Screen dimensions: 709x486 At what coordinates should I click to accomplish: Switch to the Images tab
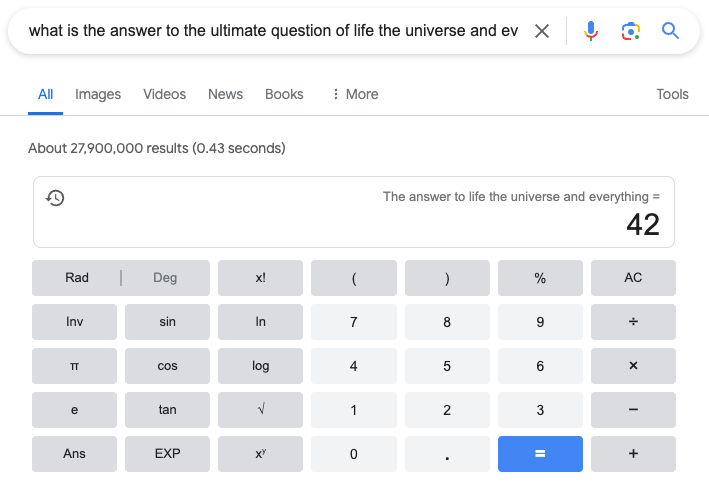click(x=98, y=94)
